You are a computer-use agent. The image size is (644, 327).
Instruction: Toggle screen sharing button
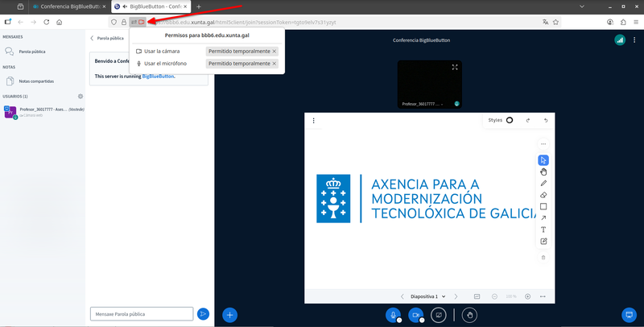click(439, 315)
